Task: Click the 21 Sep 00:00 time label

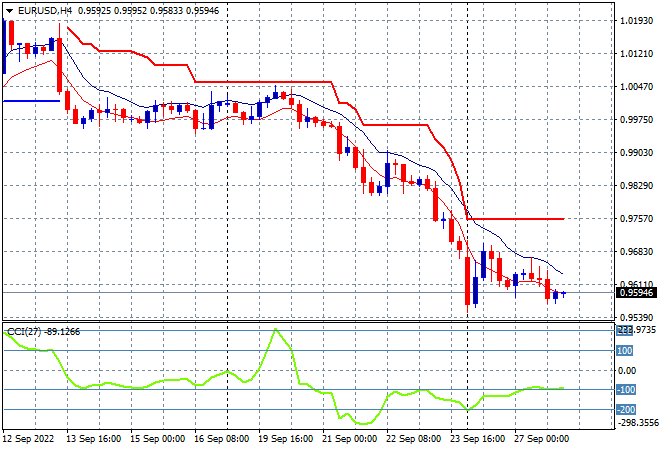Action: pos(349,439)
